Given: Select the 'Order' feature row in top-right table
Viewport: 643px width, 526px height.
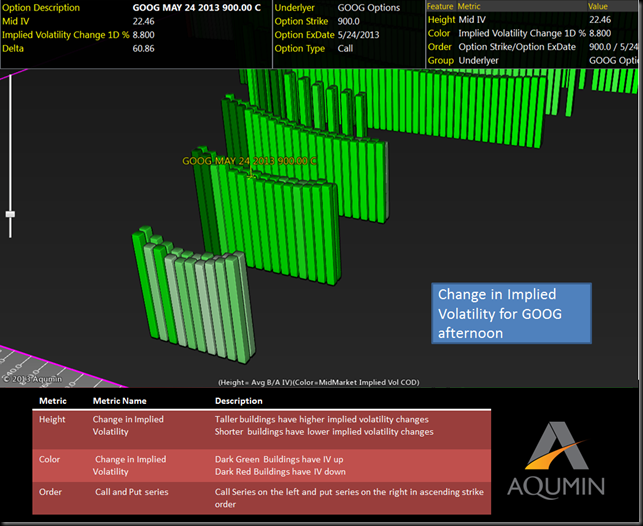Looking at the screenshot, I should pyautogui.click(x=532, y=47).
